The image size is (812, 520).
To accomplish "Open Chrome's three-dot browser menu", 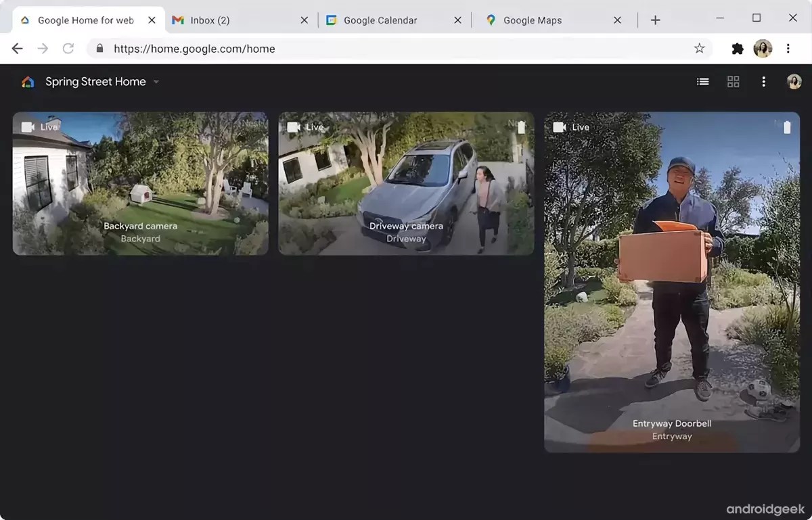I will coord(788,48).
